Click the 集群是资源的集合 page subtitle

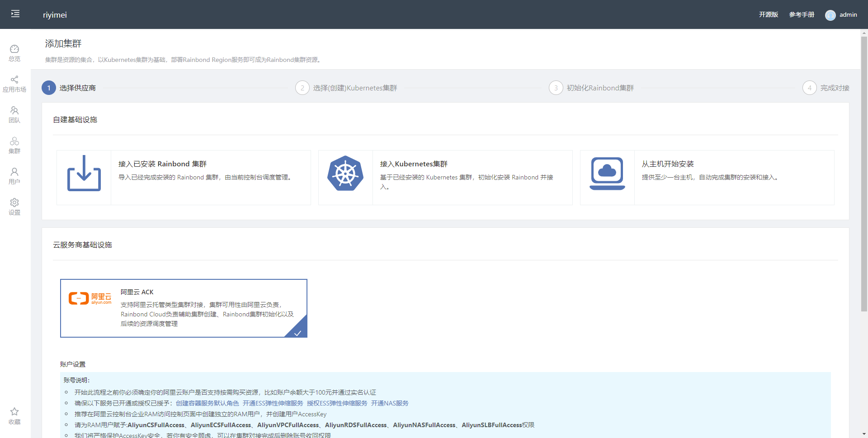pyautogui.click(x=184, y=60)
